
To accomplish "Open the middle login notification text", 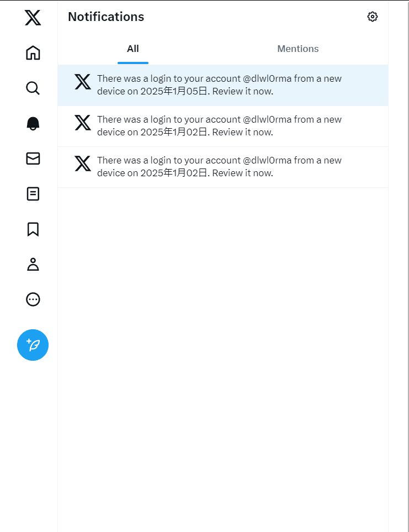I will [219, 126].
